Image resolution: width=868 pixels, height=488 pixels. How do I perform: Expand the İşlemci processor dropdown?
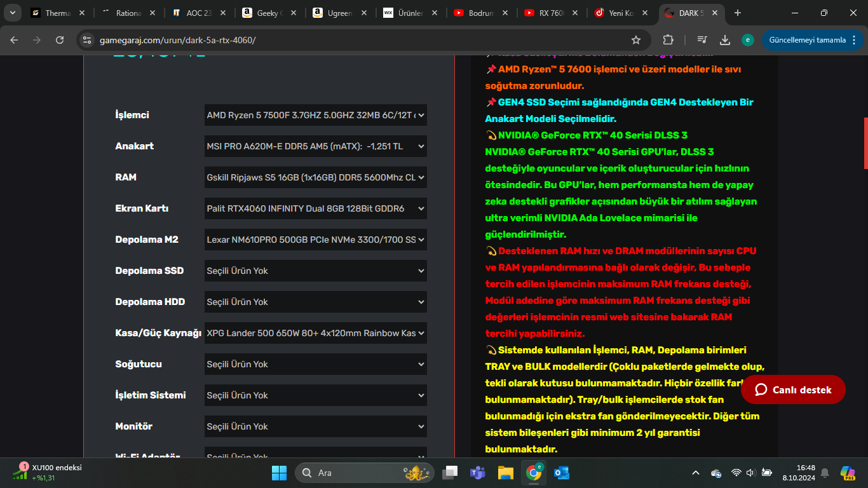(x=316, y=115)
